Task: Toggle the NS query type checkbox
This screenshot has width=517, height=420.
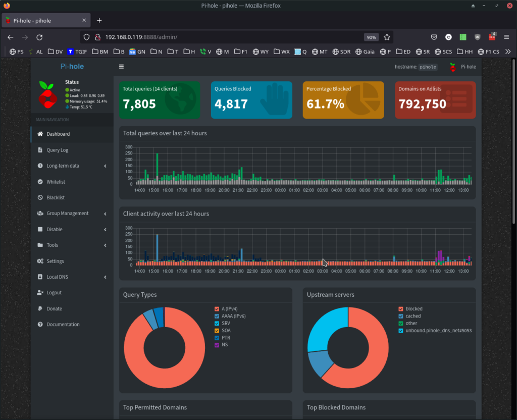Action: pos(217,345)
